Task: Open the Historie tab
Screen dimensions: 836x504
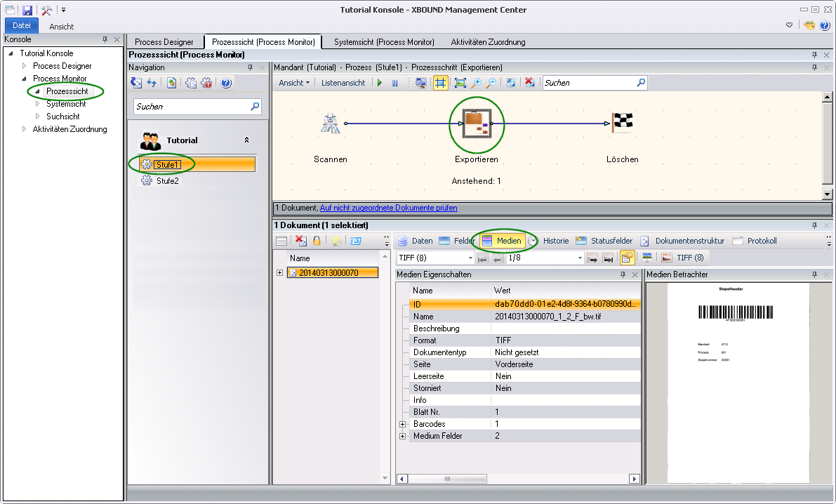Action: [x=555, y=241]
